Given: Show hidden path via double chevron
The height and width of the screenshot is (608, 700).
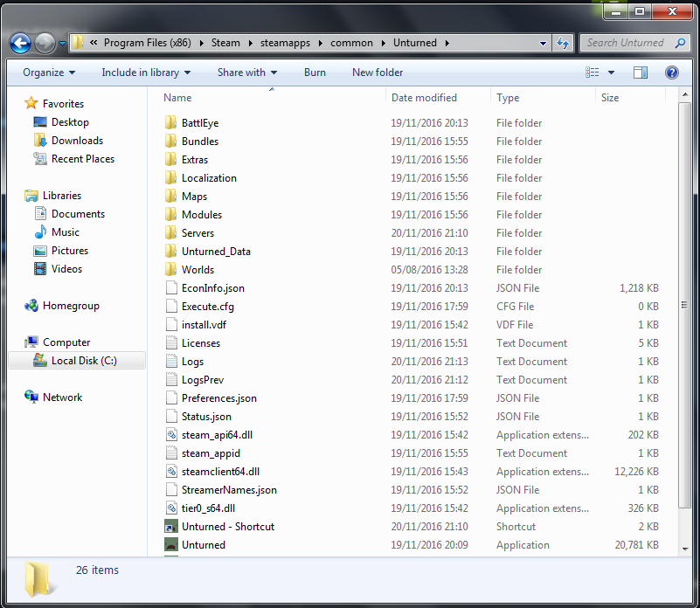Looking at the screenshot, I should [x=94, y=43].
